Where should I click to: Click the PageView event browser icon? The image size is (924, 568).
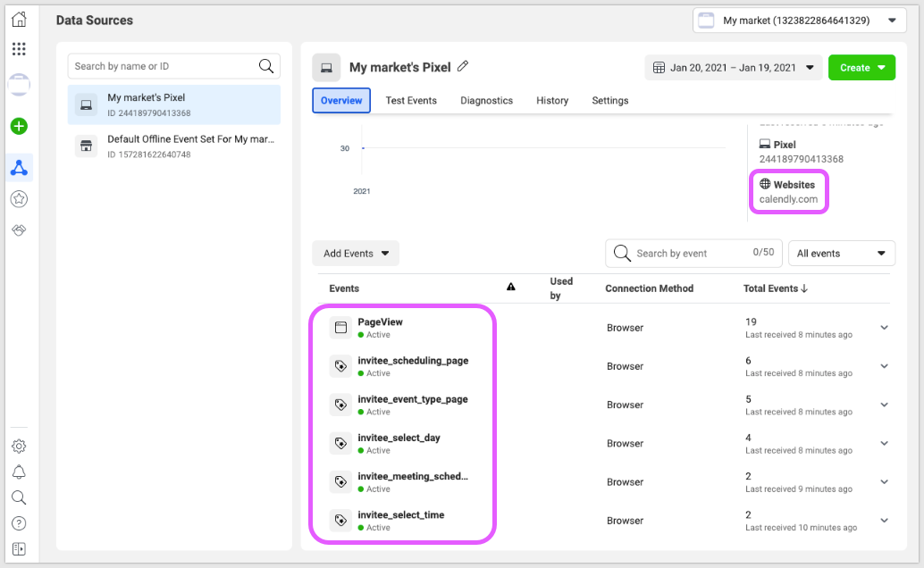(340, 328)
